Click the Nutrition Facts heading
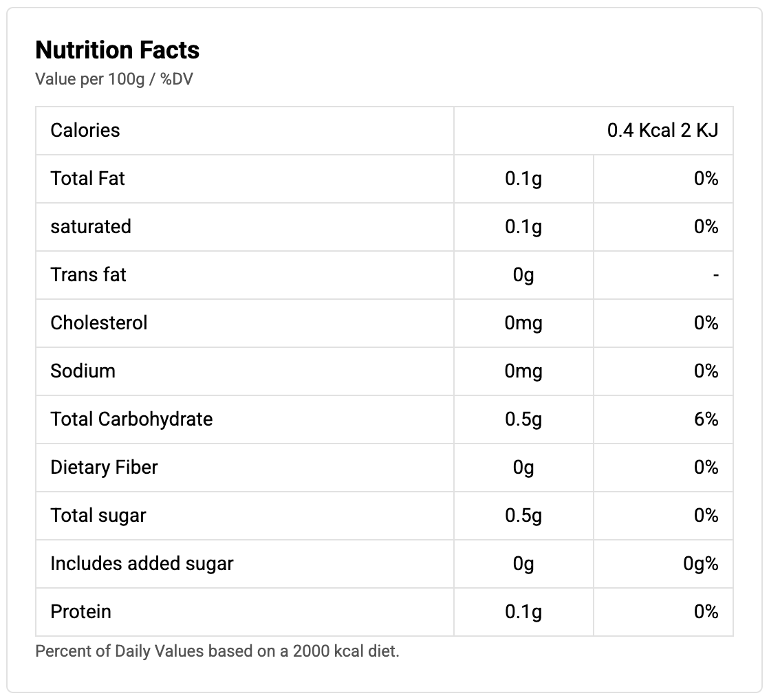The height and width of the screenshot is (700, 769). [x=118, y=50]
